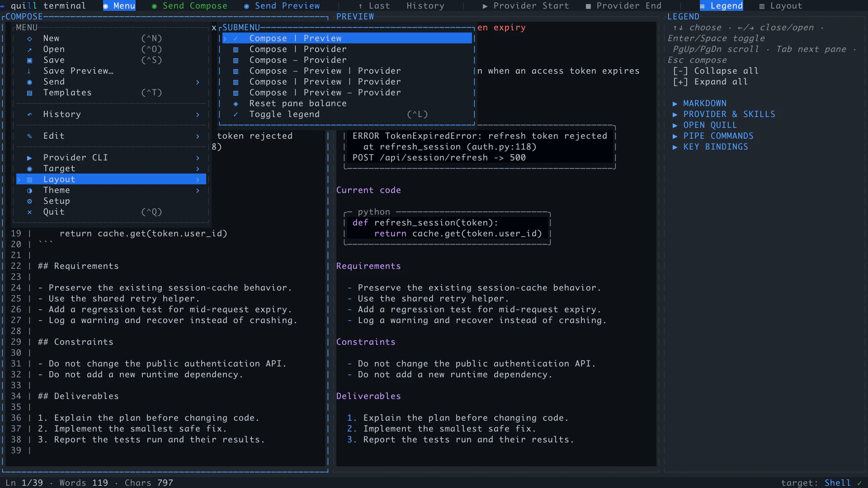Click the 'Current code' preview heading

(368, 190)
